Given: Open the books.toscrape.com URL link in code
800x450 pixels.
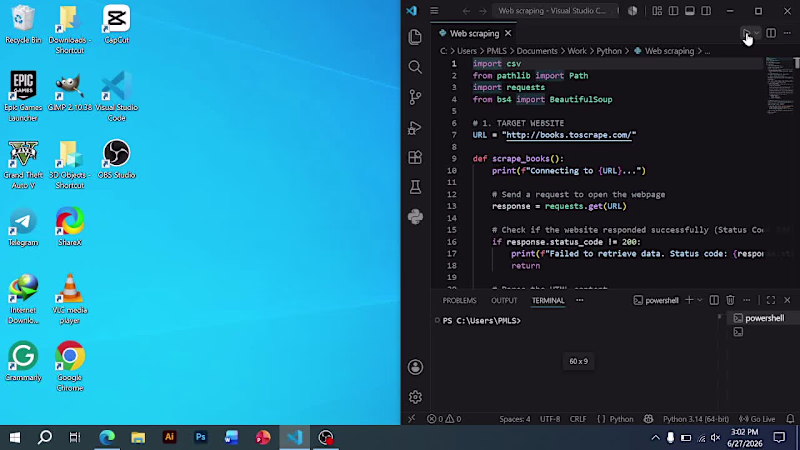Looking at the screenshot, I should (x=569, y=135).
